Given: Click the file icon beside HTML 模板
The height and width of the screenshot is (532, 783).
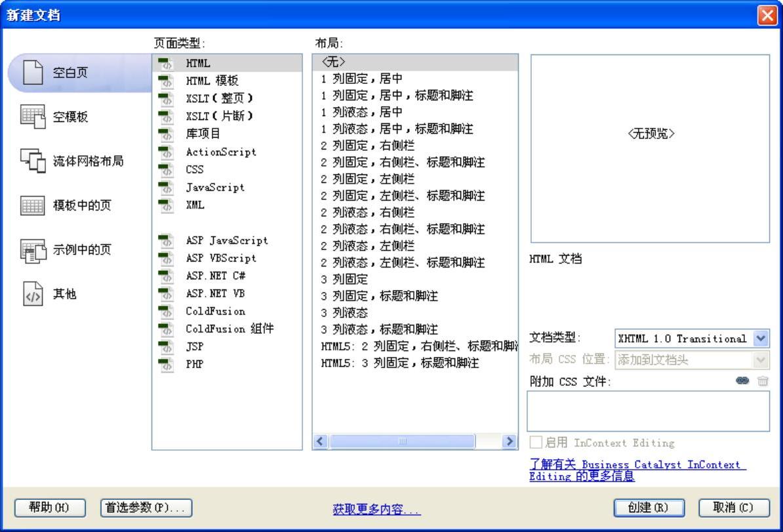Looking at the screenshot, I should click(166, 81).
